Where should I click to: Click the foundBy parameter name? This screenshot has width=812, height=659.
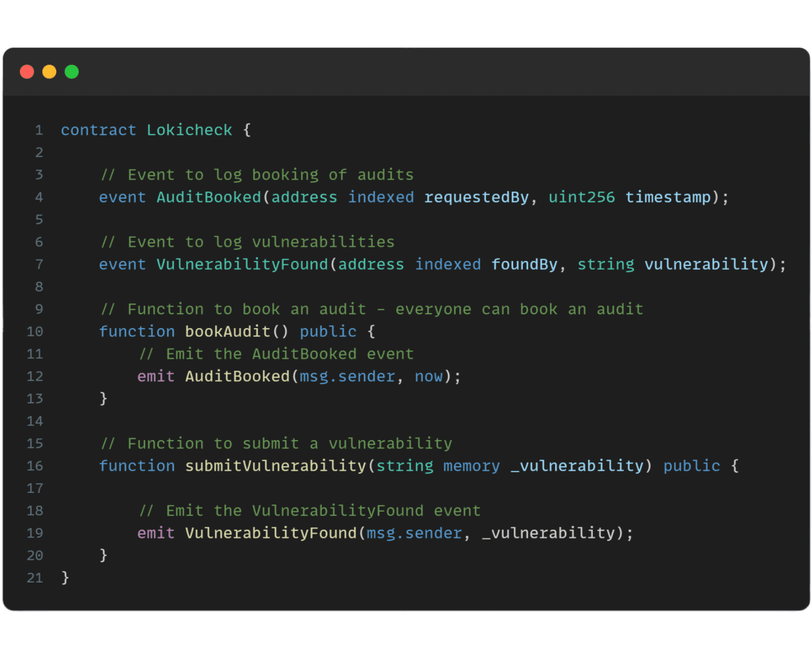(x=524, y=264)
